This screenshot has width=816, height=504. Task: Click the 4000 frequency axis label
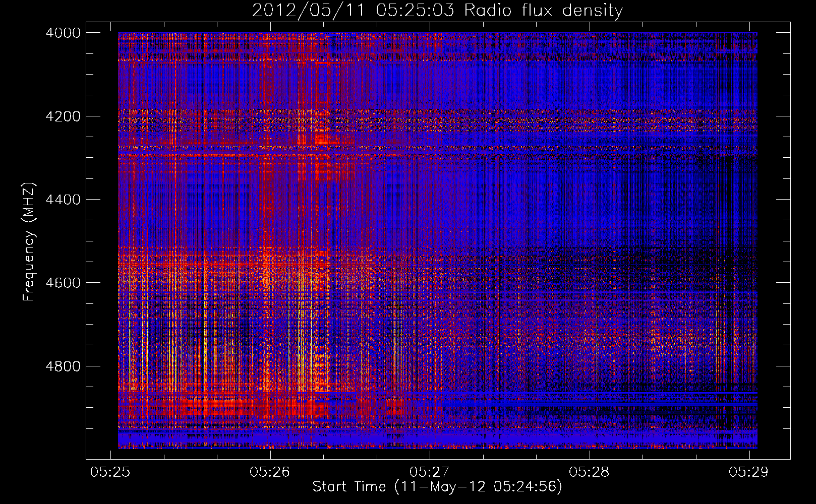tap(63, 33)
